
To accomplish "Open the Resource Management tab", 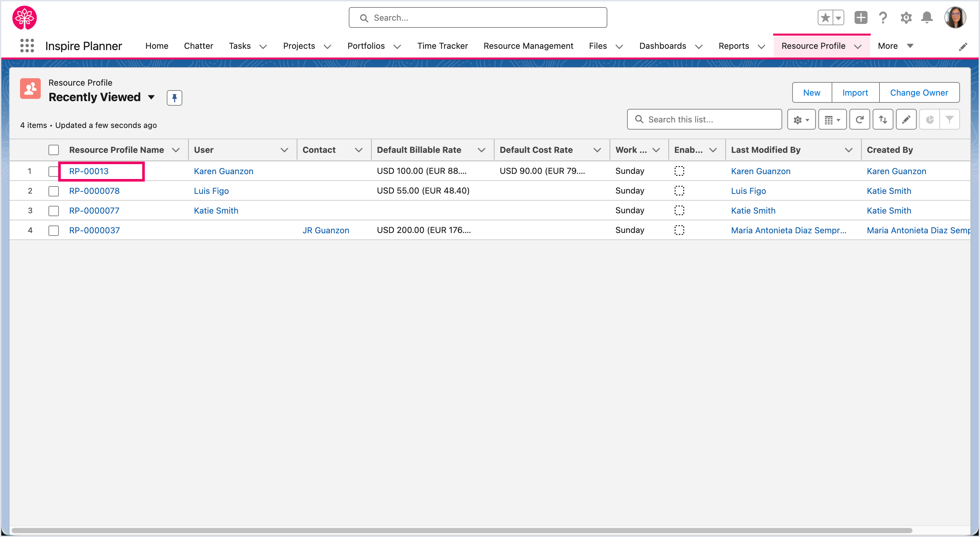I will [528, 46].
